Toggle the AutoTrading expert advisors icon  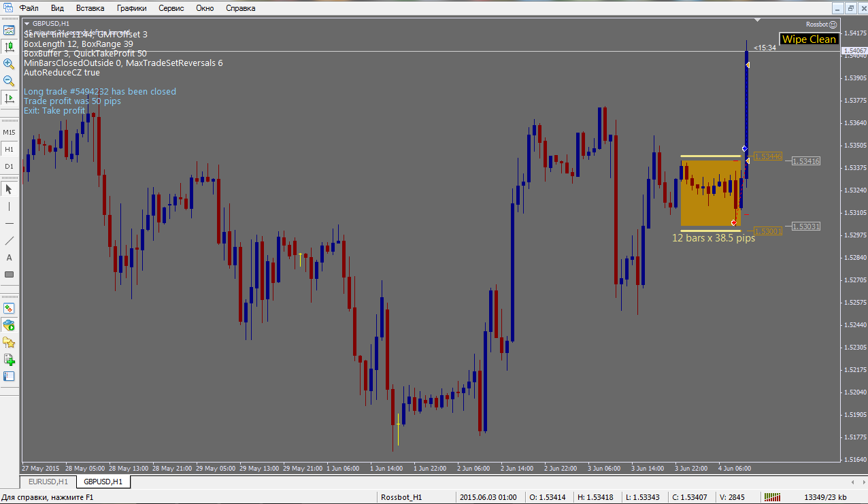(9, 325)
